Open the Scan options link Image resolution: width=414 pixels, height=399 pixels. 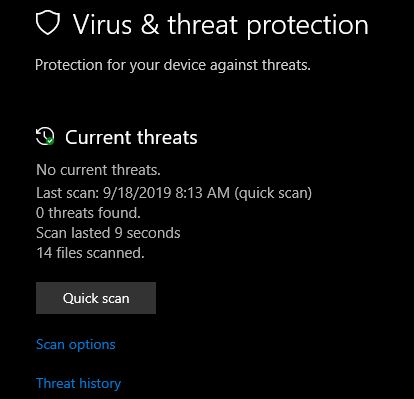tap(76, 345)
